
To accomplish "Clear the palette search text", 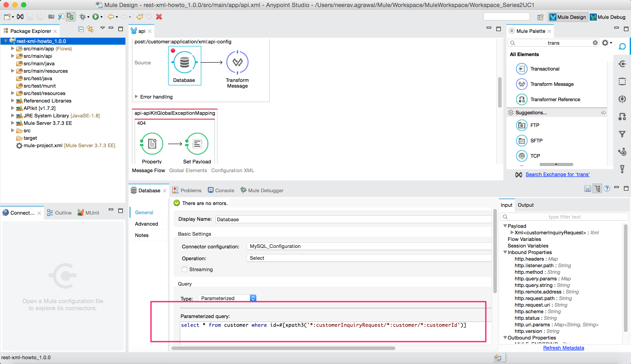I will (595, 43).
